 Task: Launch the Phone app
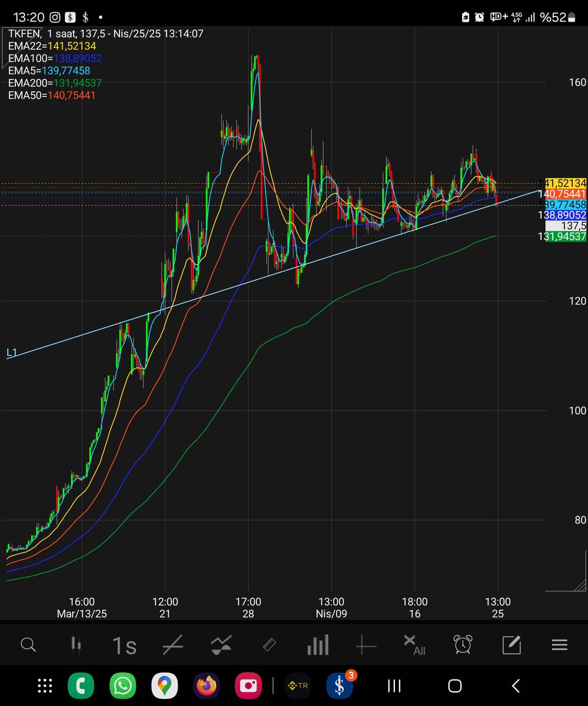tap(81, 685)
